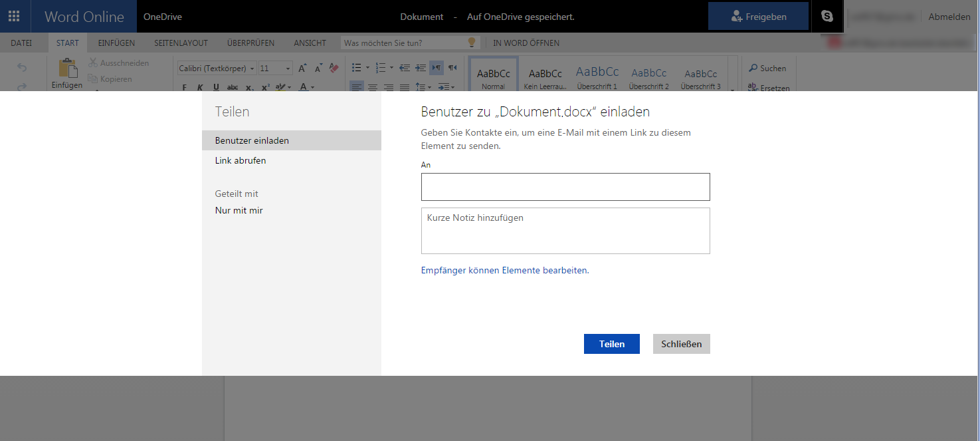Click the lightbulb icon in the search box
The image size is (980, 441).
pos(472,43)
